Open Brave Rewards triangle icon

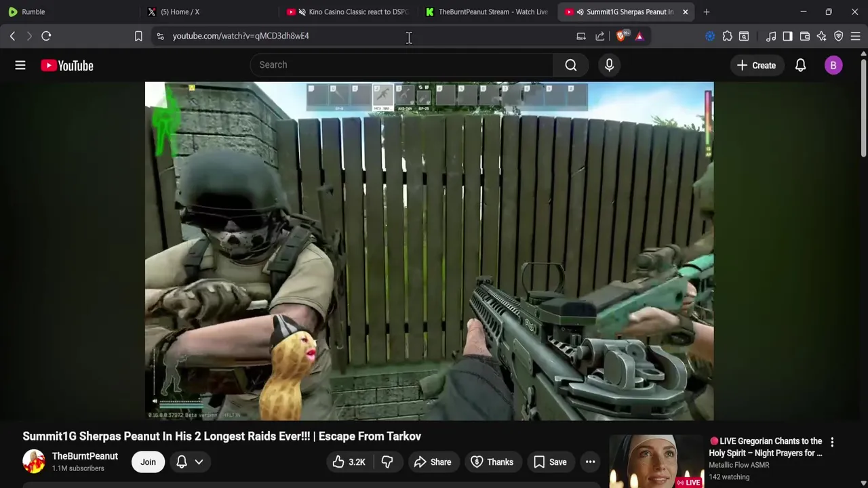(x=639, y=36)
